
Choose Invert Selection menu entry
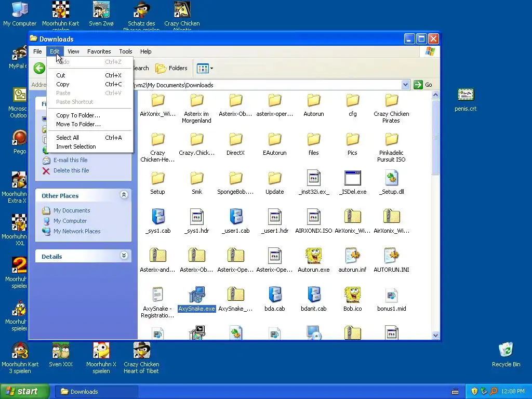(x=89, y=147)
